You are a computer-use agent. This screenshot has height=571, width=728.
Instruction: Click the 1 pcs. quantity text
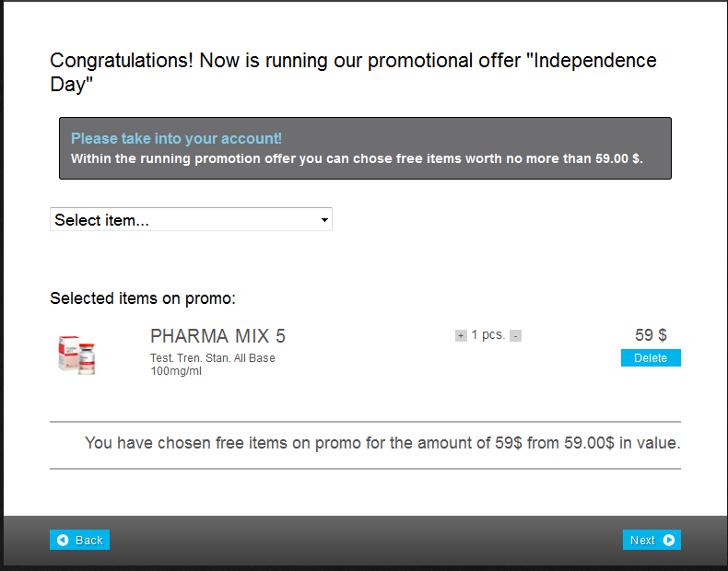(487, 335)
